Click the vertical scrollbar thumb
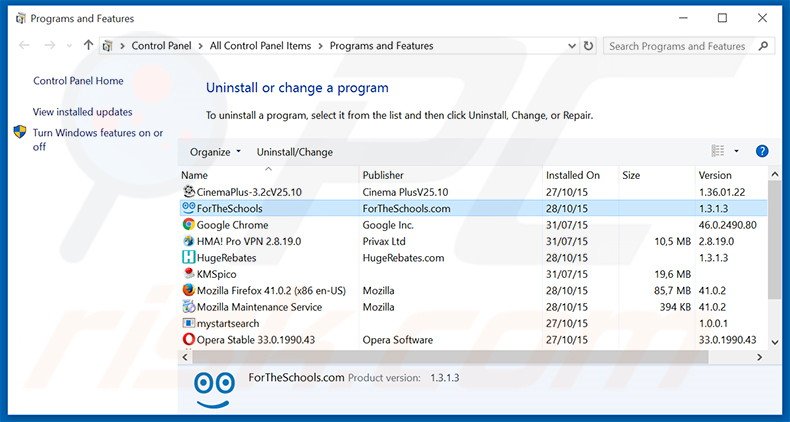Viewport: 790px width, 422px height. click(x=774, y=241)
